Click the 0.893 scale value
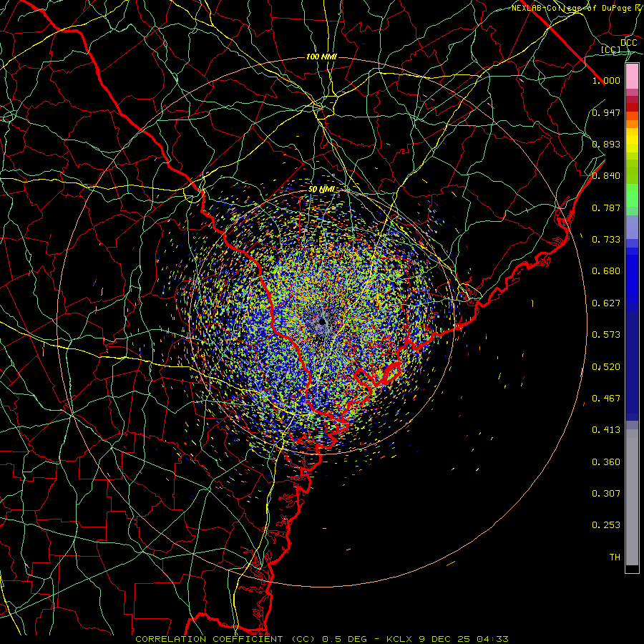Image resolution: width=644 pixels, height=644 pixels. coord(606,144)
